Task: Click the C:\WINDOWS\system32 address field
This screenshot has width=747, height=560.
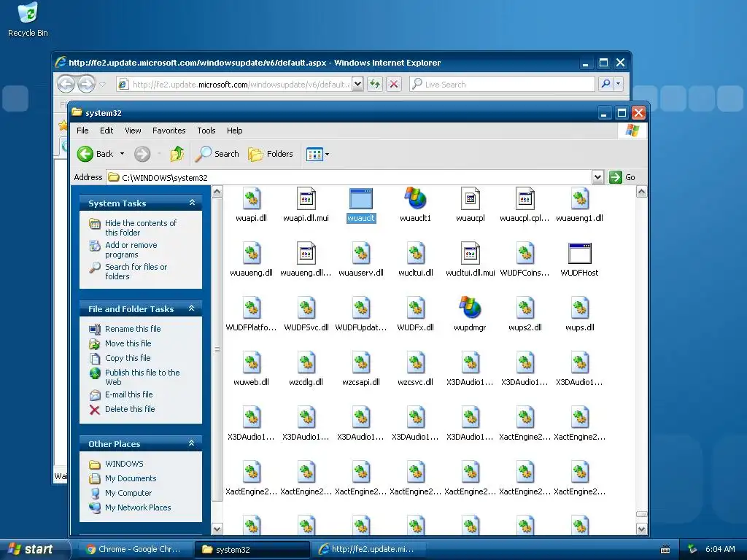Action: tap(349, 178)
